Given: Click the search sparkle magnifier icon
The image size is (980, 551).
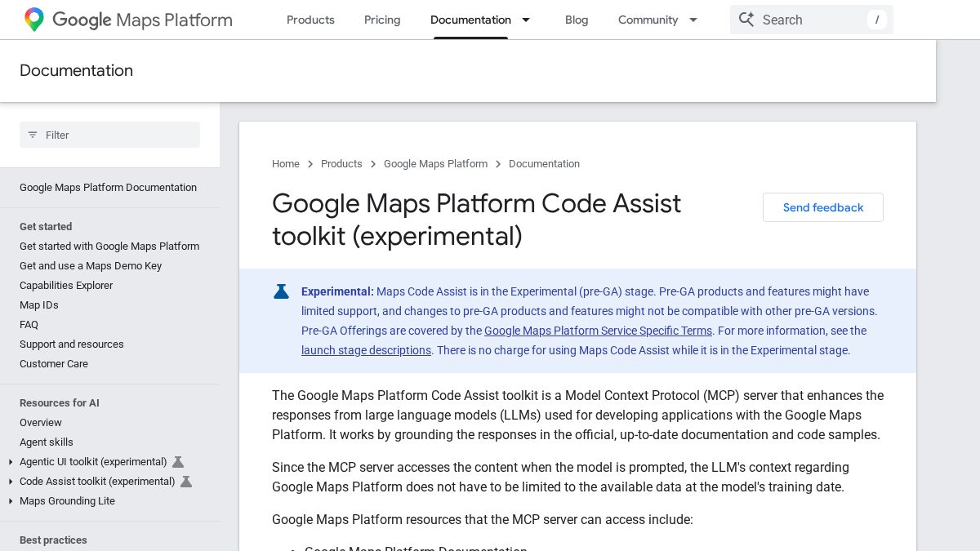Looking at the screenshot, I should click(746, 20).
